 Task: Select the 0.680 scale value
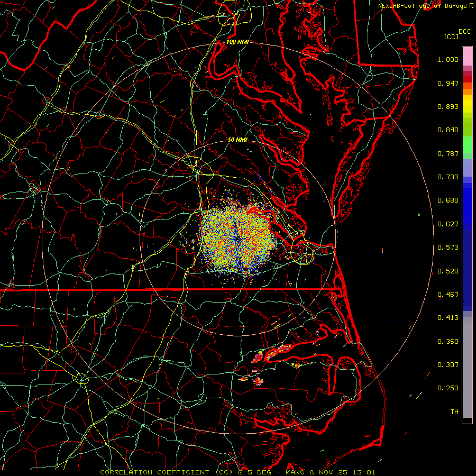tap(448, 200)
